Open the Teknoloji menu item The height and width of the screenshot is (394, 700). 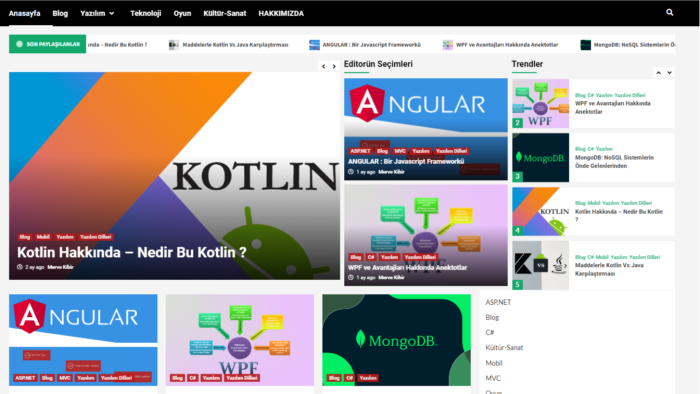pyautogui.click(x=146, y=13)
